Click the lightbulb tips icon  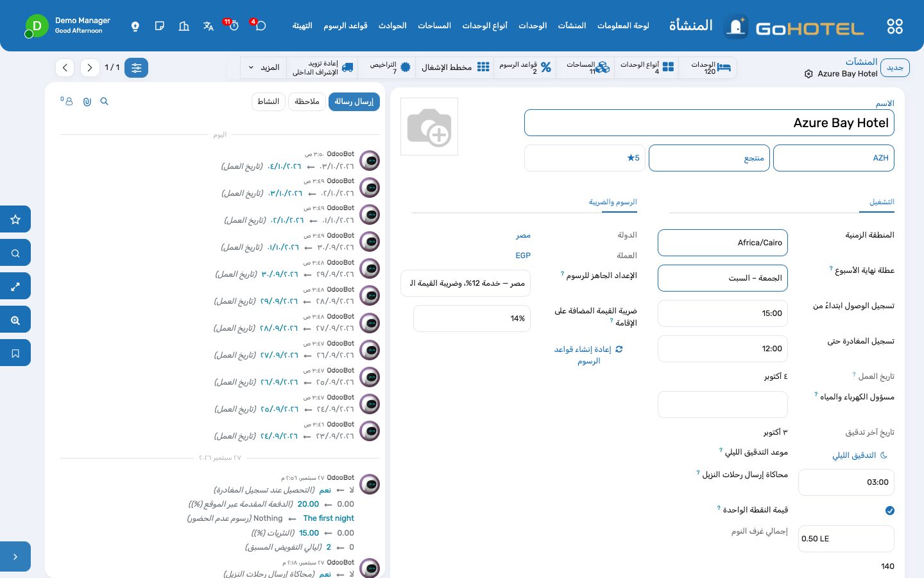tap(135, 26)
